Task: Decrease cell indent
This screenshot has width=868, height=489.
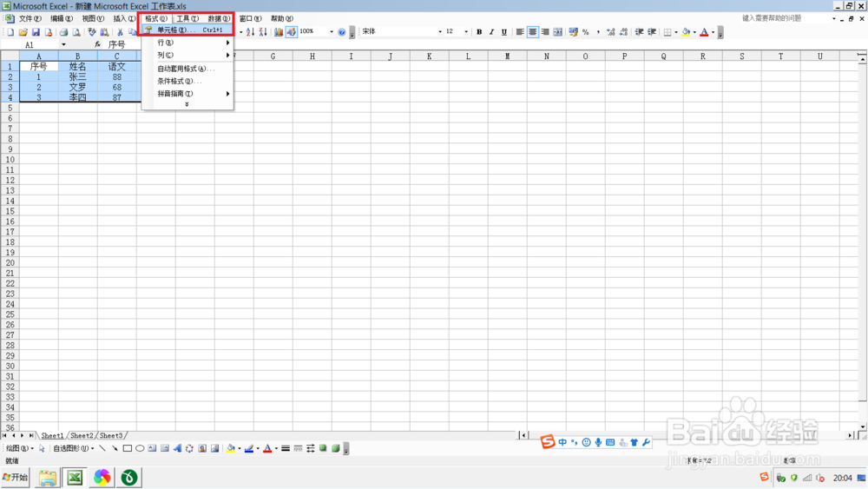Action: (x=639, y=32)
